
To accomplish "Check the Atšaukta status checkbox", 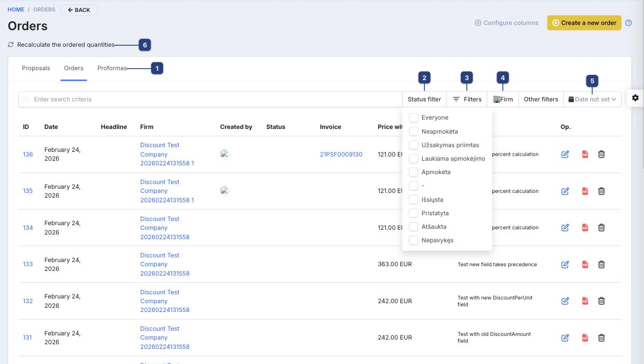I will click(413, 227).
